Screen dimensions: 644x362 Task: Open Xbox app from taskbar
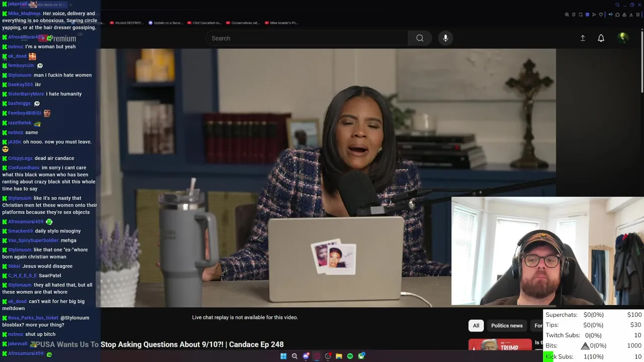[x=361, y=356]
